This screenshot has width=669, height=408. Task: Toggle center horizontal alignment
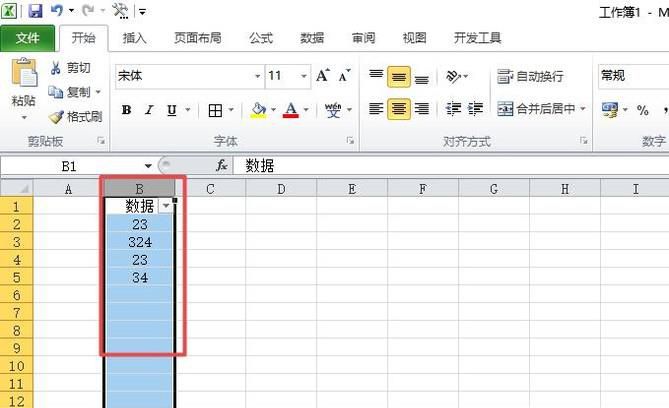pos(399,109)
